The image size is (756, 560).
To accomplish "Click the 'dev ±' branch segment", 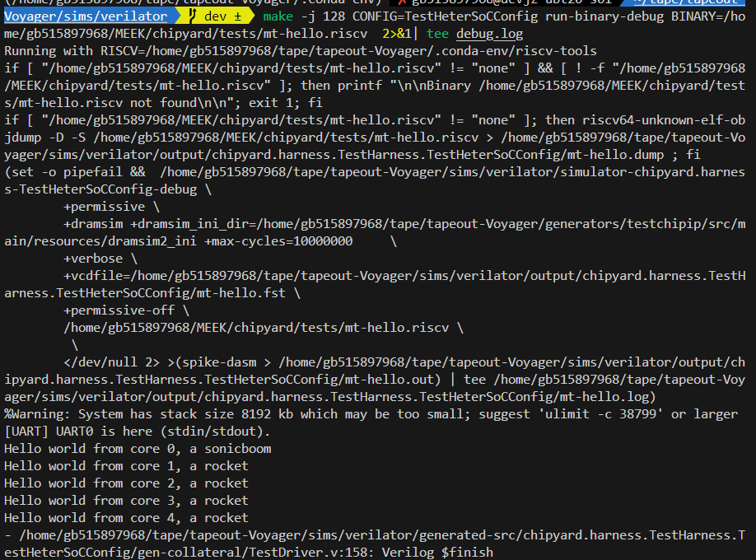I will (222, 16).
